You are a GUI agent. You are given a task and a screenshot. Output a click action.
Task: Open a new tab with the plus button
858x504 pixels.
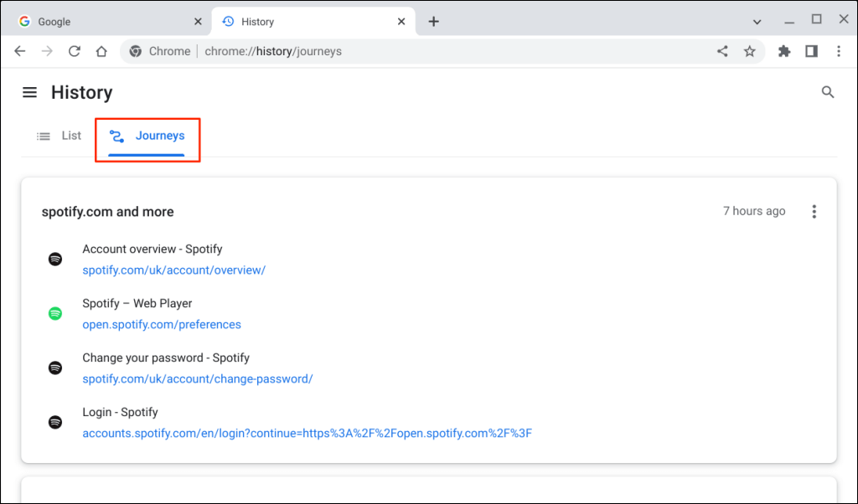(x=433, y=21)
